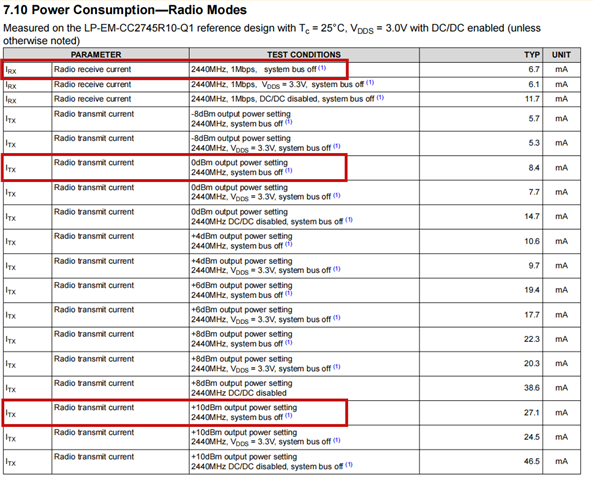The image size is (594, 480).
Task: Open footnote (1) link in the 6.7 mA row
Action: click(x=322, y=68)
